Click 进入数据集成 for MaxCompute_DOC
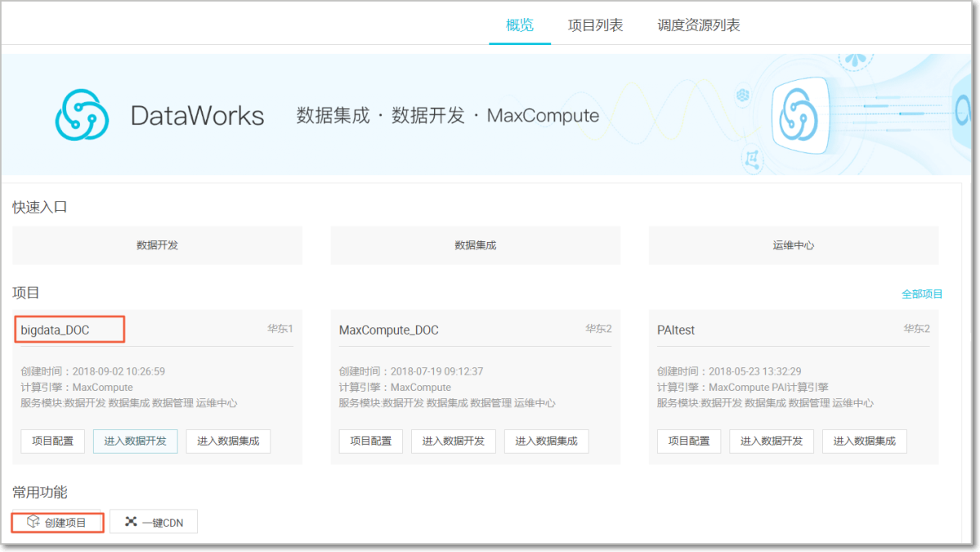The height and width of the screenshot is (552, 980). click(x=546, y=441)
